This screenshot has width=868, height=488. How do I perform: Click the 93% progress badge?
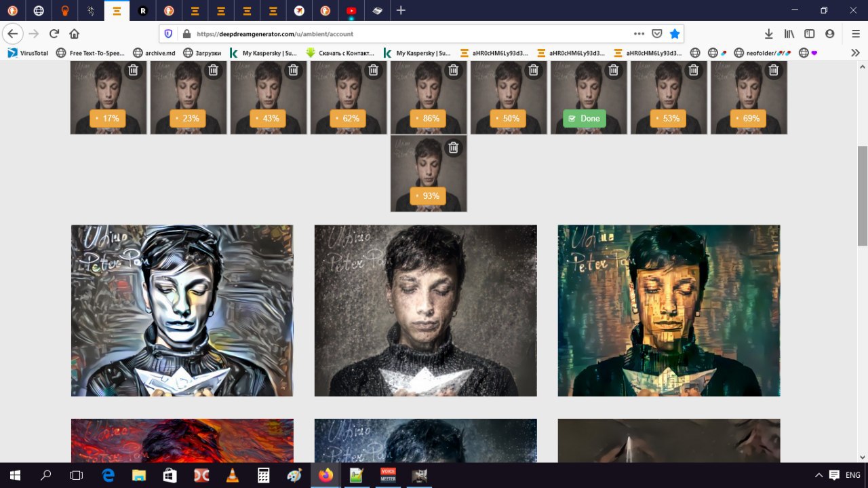(x=428, y=195)
